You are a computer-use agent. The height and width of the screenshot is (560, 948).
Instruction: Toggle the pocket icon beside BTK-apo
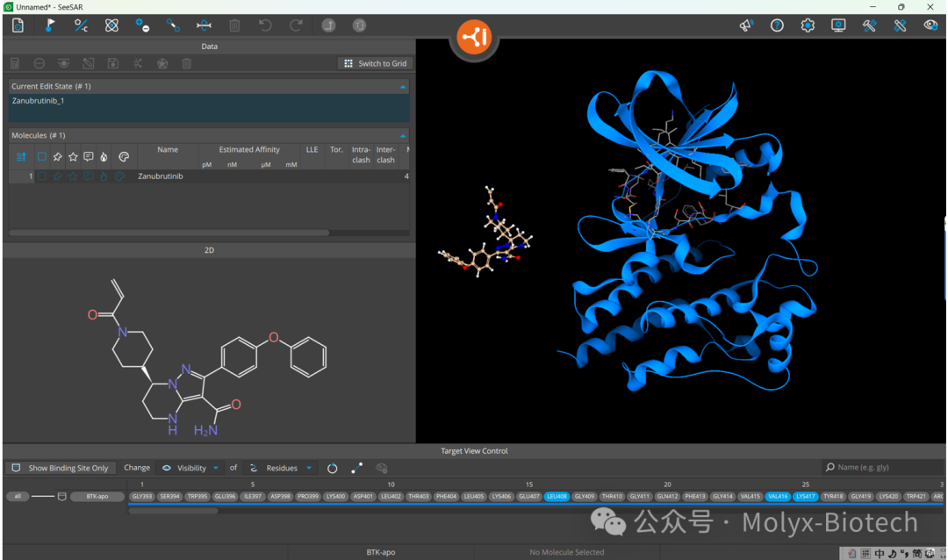61,497
